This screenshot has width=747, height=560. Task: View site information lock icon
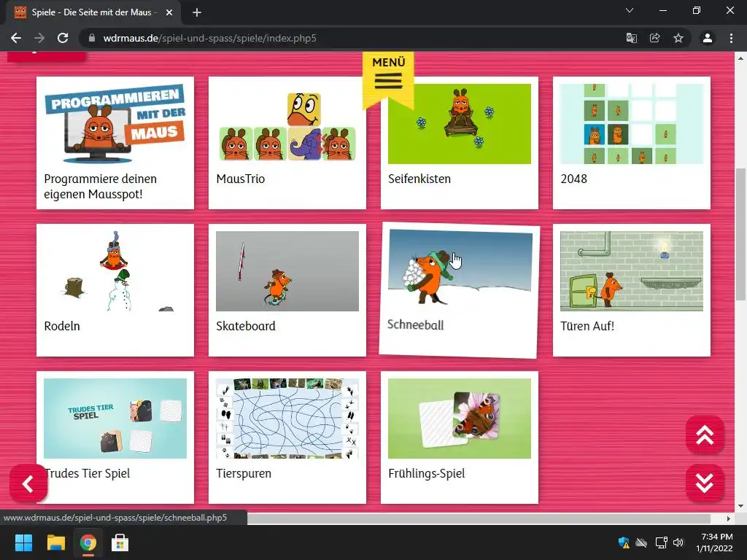tap(92, 38)
